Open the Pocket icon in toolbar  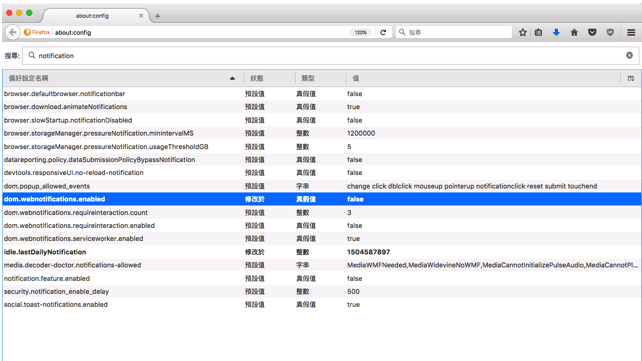click(592, 32)
